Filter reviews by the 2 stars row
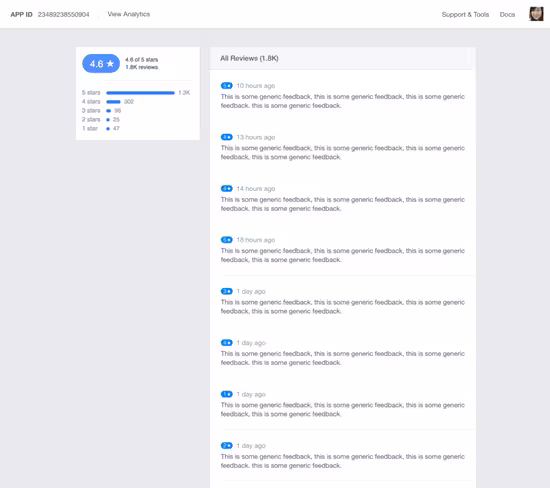 pyautogui.click(x=101, y=119)
